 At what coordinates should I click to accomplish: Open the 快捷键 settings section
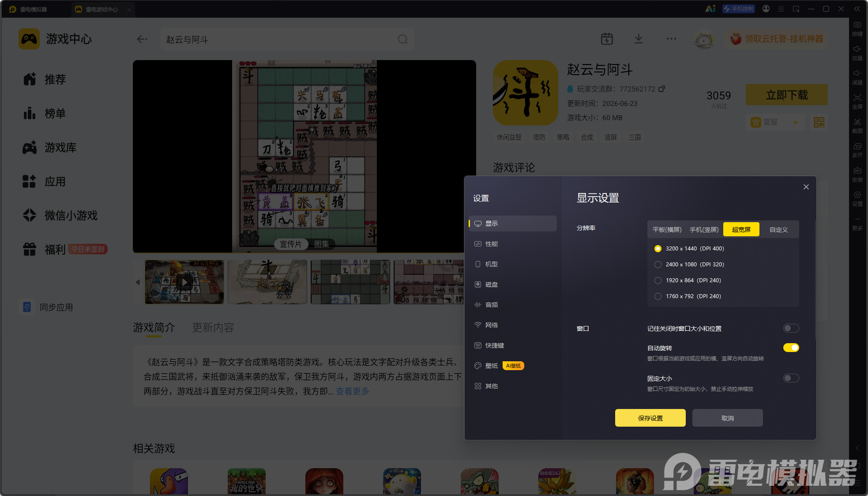(x=512, y=345)
